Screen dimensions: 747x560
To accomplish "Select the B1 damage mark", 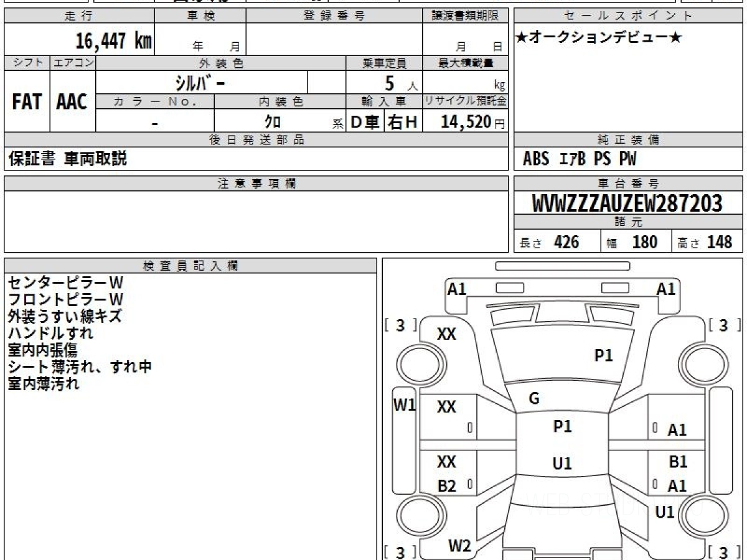I will (x=678, y=462).
